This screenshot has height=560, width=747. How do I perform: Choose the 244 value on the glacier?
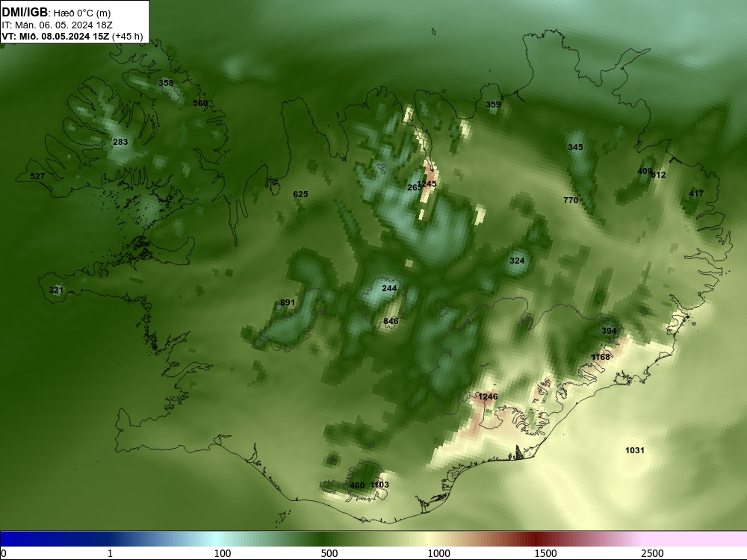tap(389, 288)
